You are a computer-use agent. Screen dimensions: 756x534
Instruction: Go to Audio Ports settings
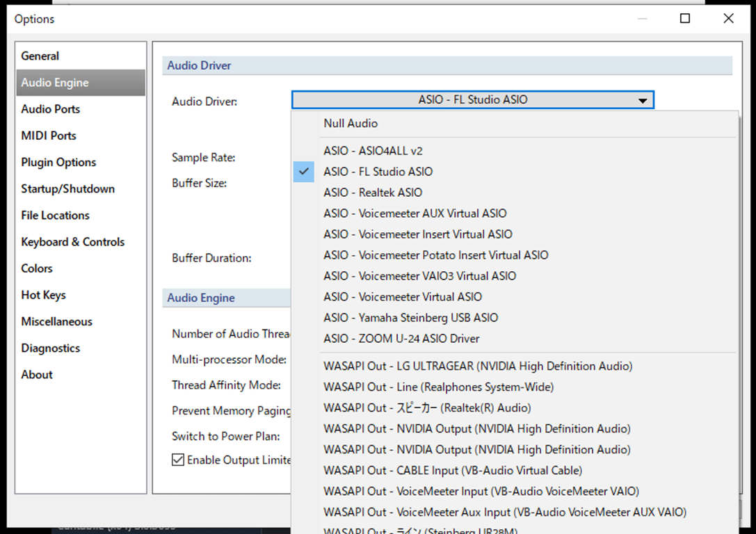coord(81,109)
